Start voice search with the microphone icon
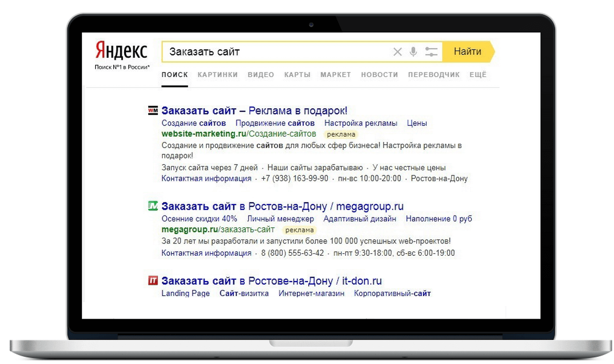 (413, 52)
